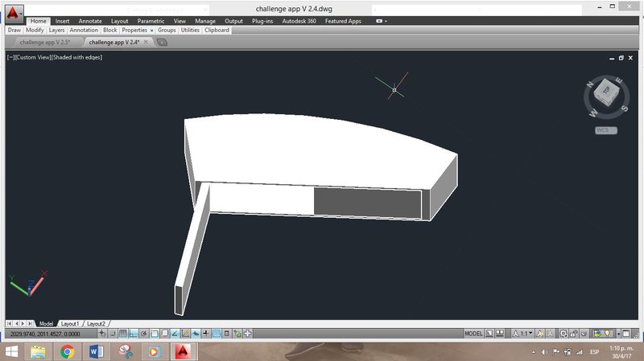Expand the WCS coordinate system dropdown
The width and height of the screenshot is (644, 361).
coord(603,129)
